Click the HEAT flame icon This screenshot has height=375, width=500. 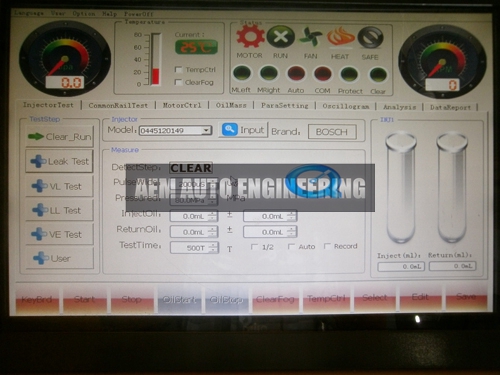point(340,37)
